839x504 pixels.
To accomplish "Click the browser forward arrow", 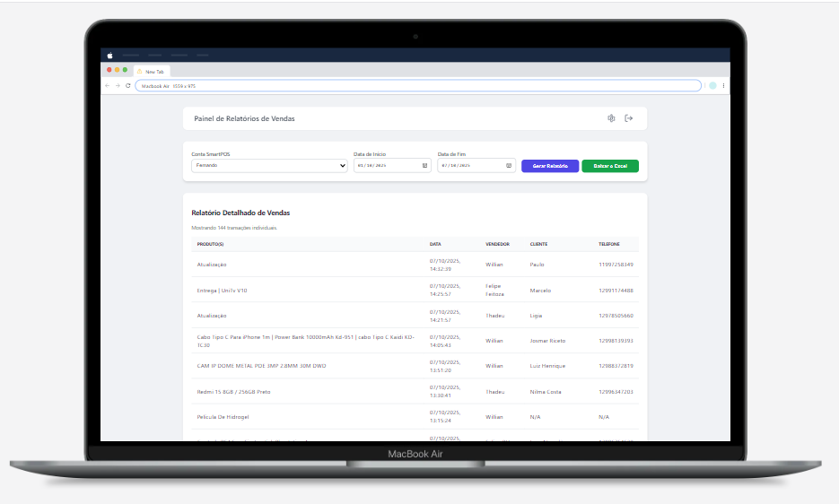I will point(118,86).
